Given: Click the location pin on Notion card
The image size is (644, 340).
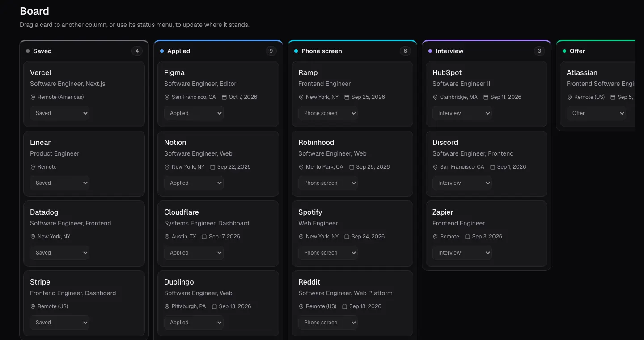Looking at the screenshot, I should [167, 167].
